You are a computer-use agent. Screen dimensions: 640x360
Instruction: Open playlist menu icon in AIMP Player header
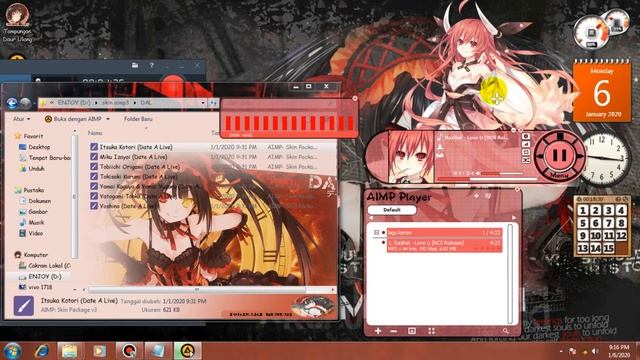point(488,196)
